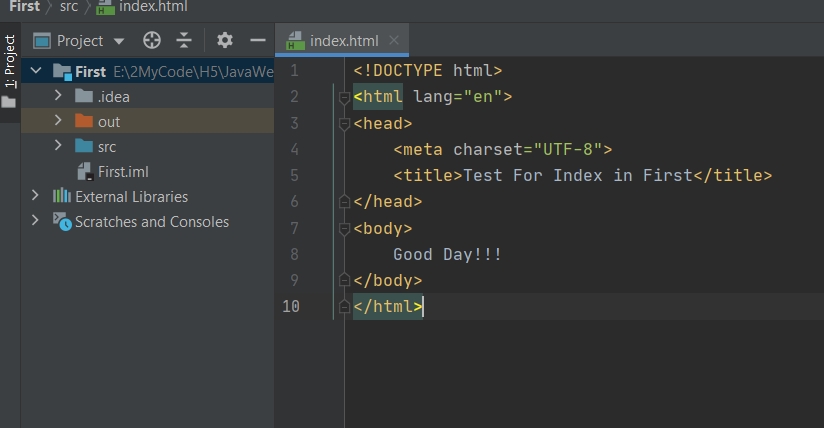The image size is (824, 428).
Task: Expand Scratches and Consoles node
Action: click(35, 220)
